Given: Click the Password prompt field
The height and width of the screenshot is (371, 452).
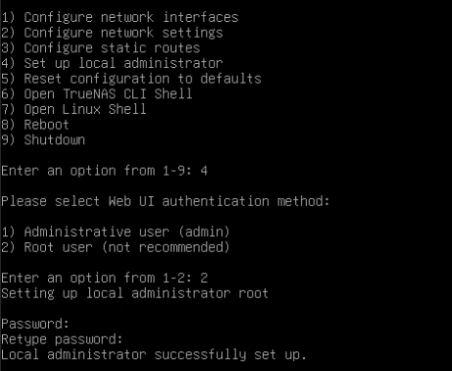Looking at the screenshot, I should pos(35,324).
